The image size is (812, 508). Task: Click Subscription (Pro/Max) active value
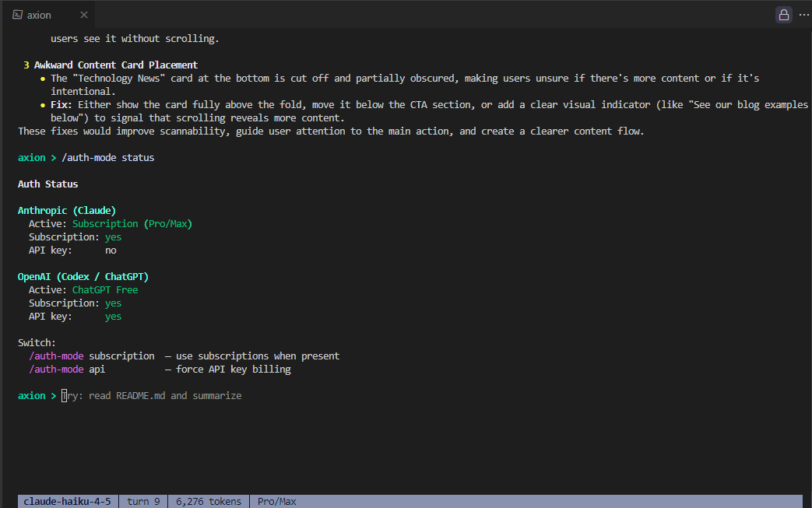pyautogui.click(x=132, y=224)
